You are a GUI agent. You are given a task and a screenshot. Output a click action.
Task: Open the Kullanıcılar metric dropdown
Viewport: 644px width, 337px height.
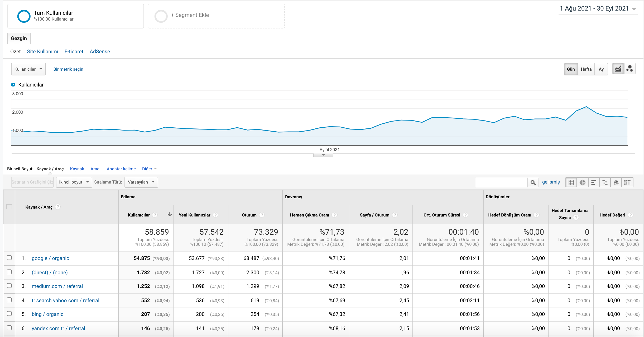click(x=28, y=69)
